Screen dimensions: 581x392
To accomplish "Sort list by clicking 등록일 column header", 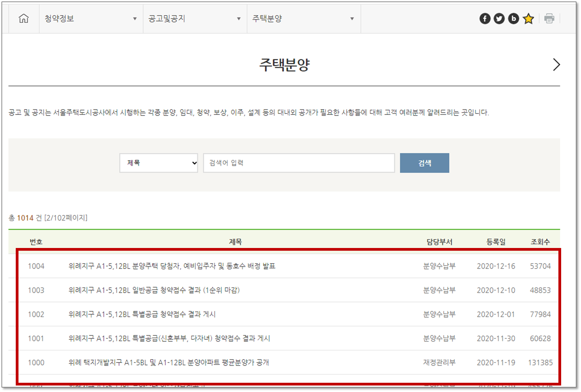I will click(496, 241).
